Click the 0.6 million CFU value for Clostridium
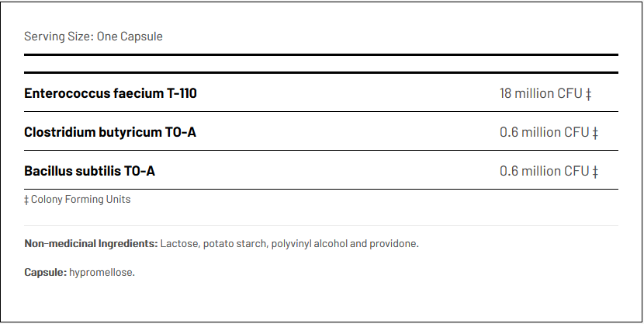The width and height of the screenshot is (644, 324). [x=544, y=132]
